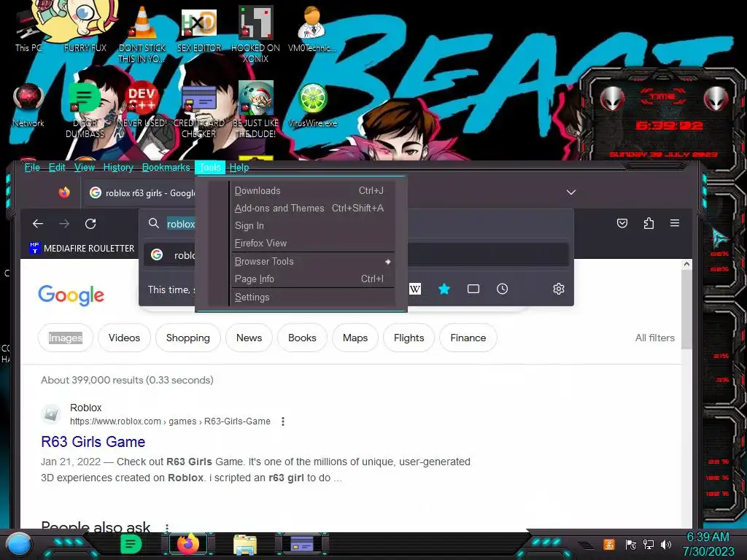Choose Page Info menu entry

[312, 279]
